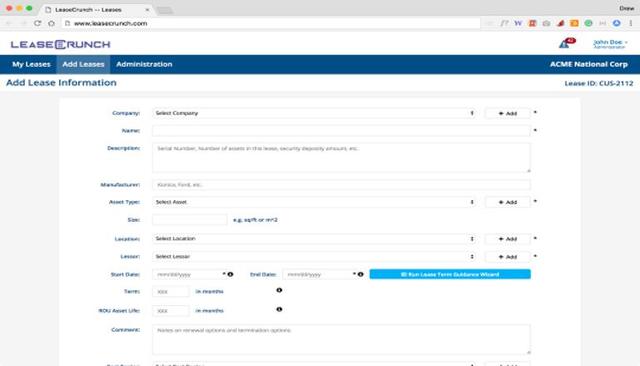Click the Size input box
The image size is (640, 366).
(189, 220)
